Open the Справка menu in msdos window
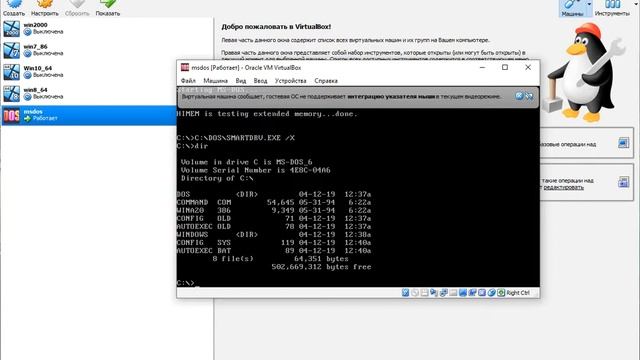640x360 pixels. click(x=326, y=80)
